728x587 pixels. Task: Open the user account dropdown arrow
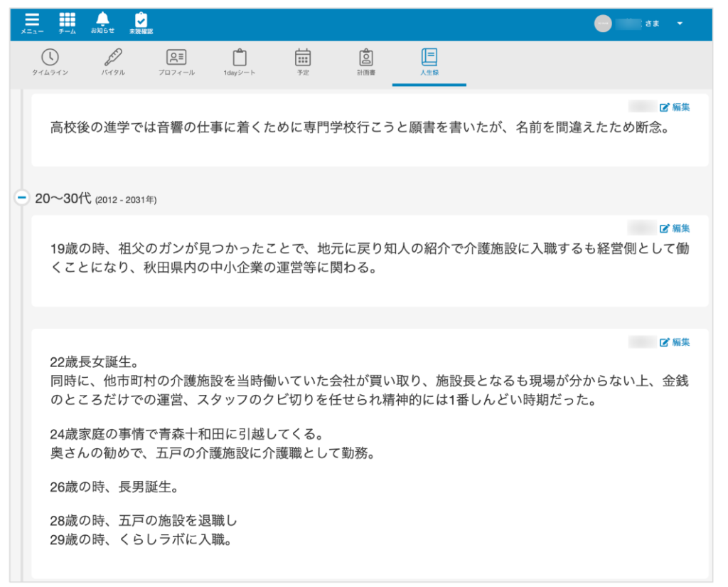(680, 23)
